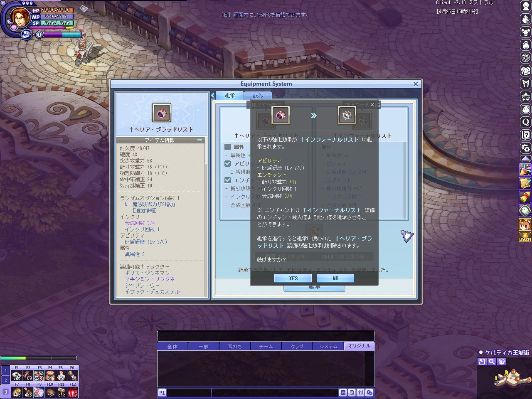Confirm inheritance with YES button
This screenshot has width=532, height=399.
(293, 278)
